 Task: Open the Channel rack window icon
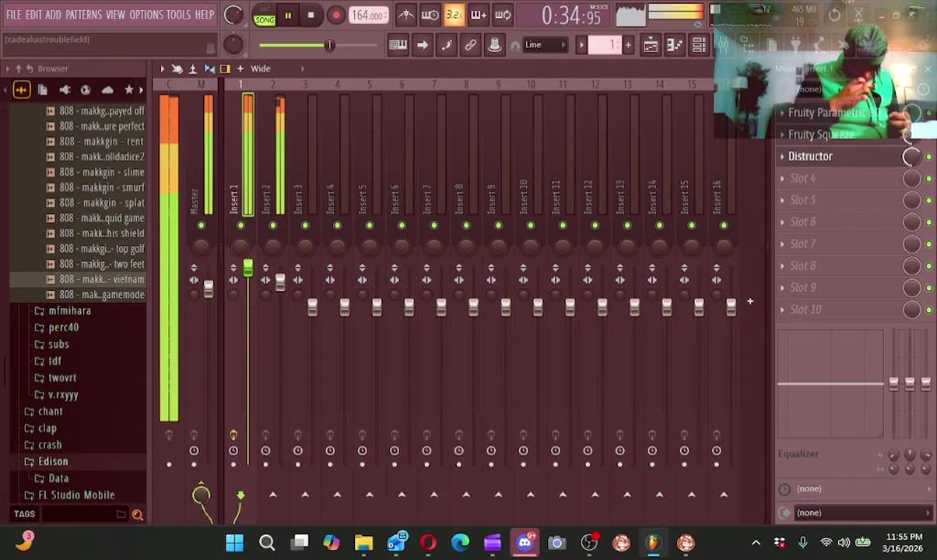699,45
